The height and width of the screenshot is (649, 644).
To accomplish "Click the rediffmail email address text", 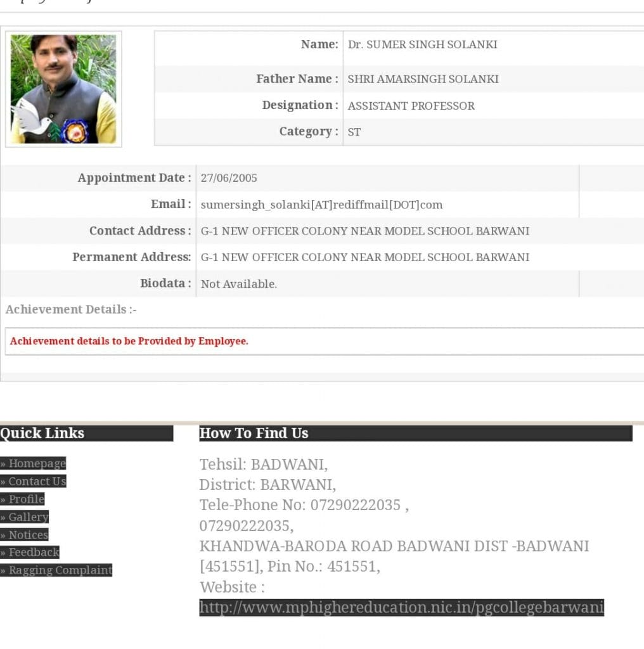I will click(x=321, y=205).
